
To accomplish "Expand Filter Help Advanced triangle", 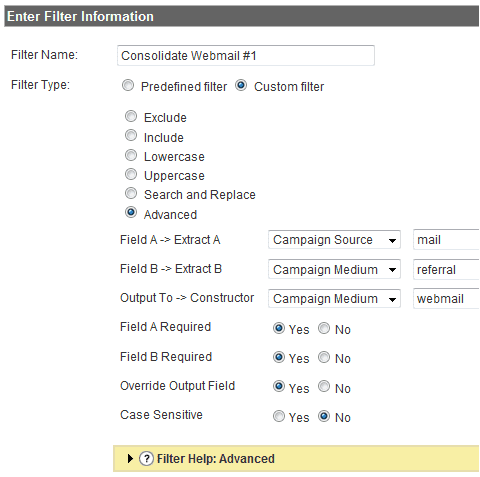I will 130,459.
